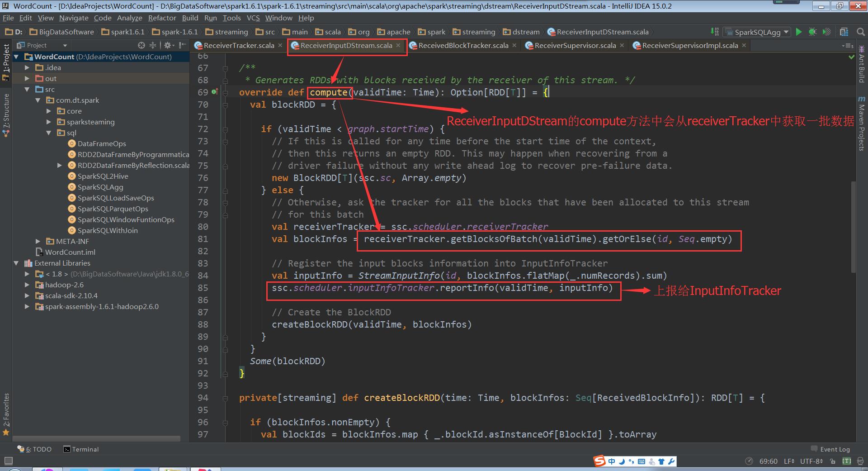868x471 pixels.
Task: Toggle Sogou punctuation mode icon
Action: click(x=632, y=462)
